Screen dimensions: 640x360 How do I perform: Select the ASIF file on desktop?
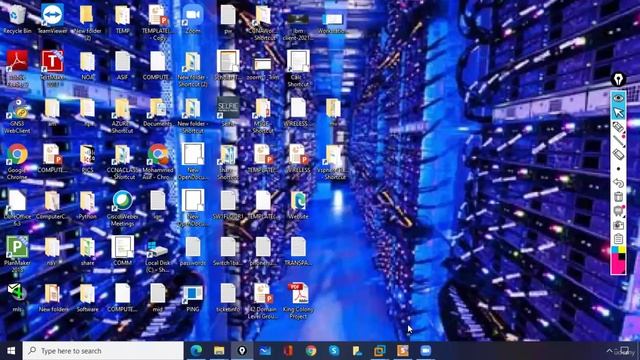[x=122, y=65]
